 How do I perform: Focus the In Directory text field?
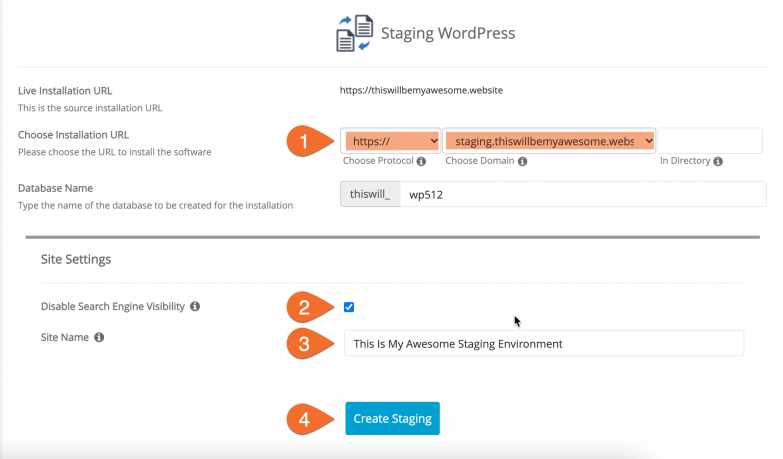[x=710, y=141]
